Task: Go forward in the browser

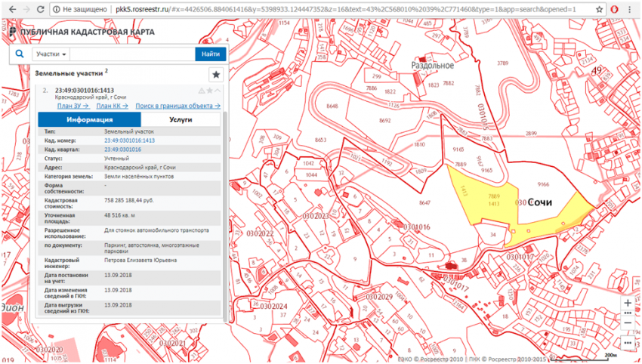Action: [x=26, y=9]
